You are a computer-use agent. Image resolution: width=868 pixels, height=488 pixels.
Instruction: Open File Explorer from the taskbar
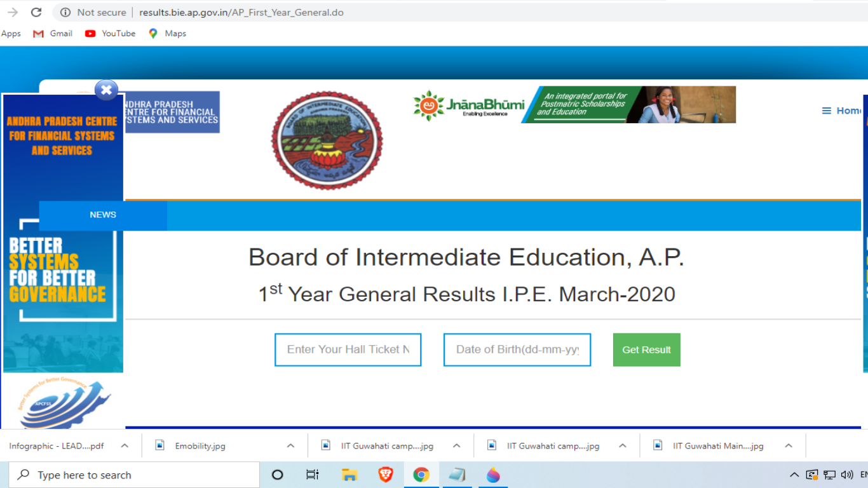[349, 475]
